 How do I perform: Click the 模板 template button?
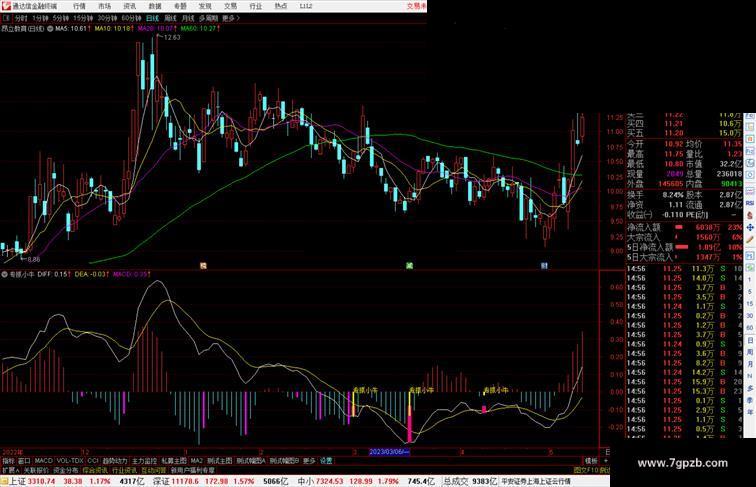tap(591, 461)
